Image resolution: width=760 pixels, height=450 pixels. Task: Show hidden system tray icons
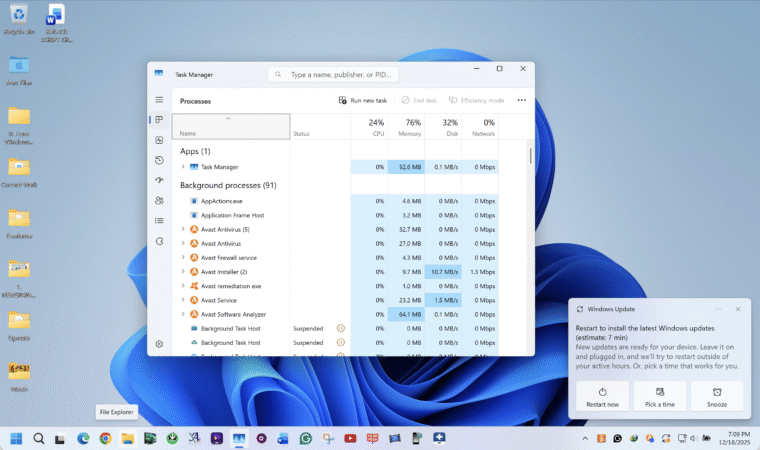click(585, 438)
